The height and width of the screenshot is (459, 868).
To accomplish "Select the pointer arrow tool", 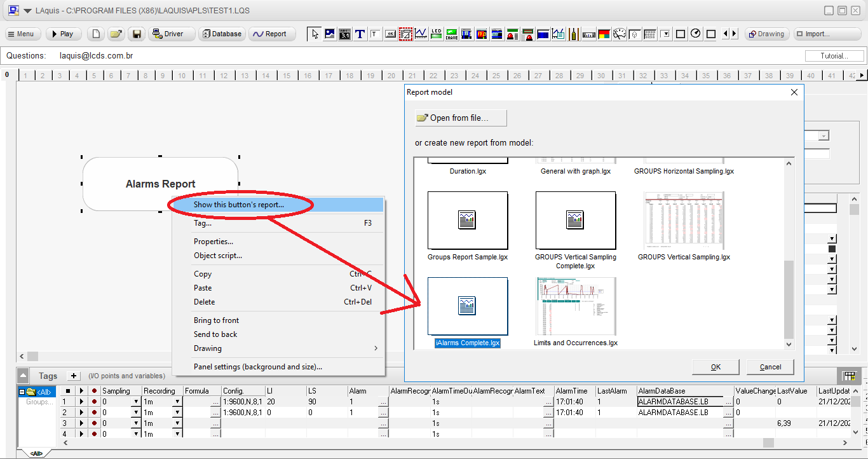I will pyautogui.click(x=315, y=34).
